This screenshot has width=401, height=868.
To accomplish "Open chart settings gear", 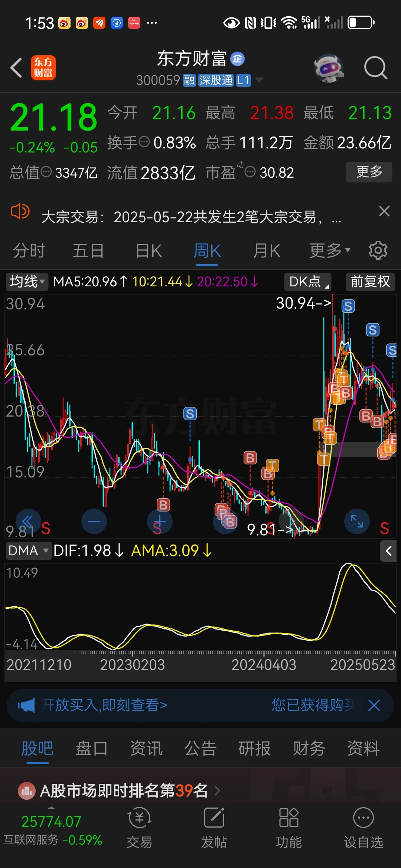I will [378, 250].
